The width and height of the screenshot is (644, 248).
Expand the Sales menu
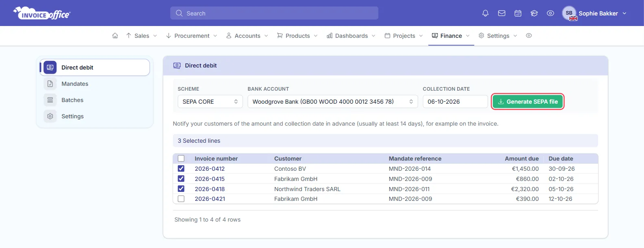[x=141, y=36]
